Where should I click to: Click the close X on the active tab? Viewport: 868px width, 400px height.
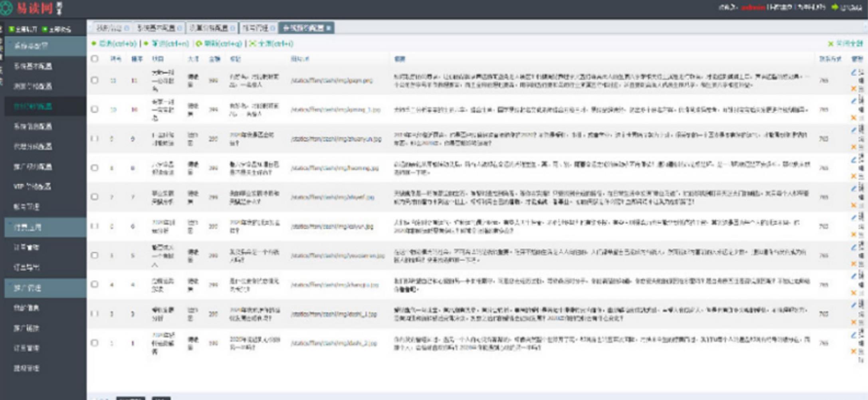click(328, 28)
